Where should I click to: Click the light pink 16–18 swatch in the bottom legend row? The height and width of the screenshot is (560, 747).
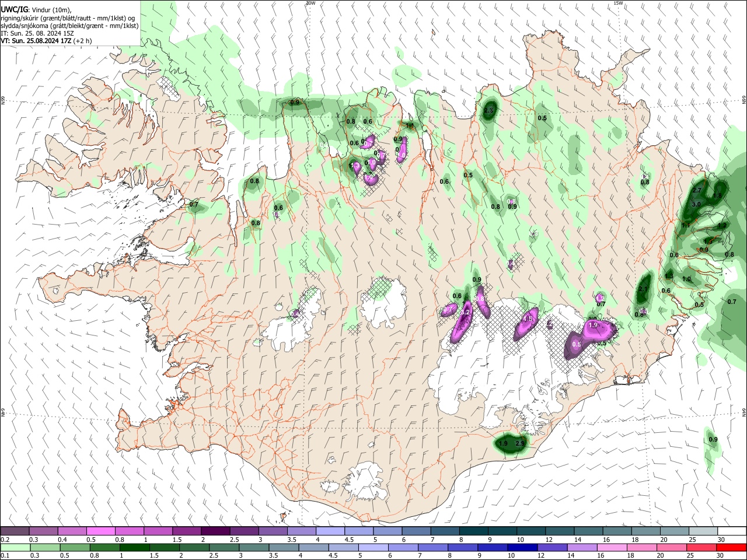(x=612, y=548)
